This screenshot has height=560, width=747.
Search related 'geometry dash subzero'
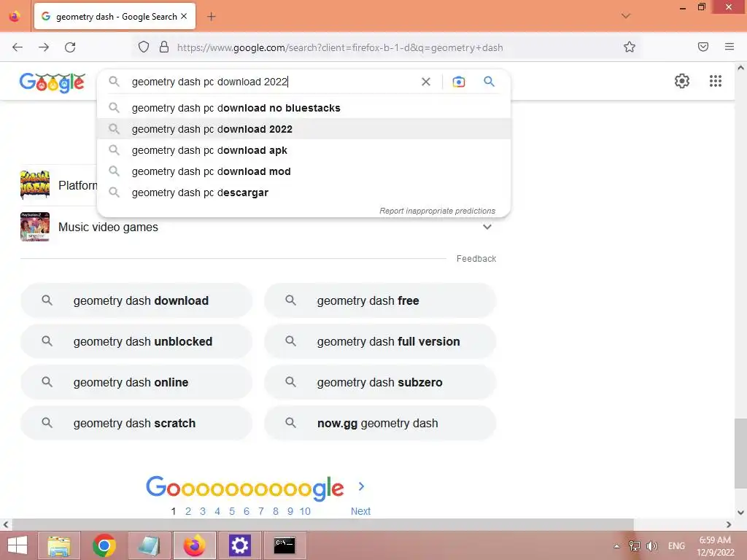(380, 382)
